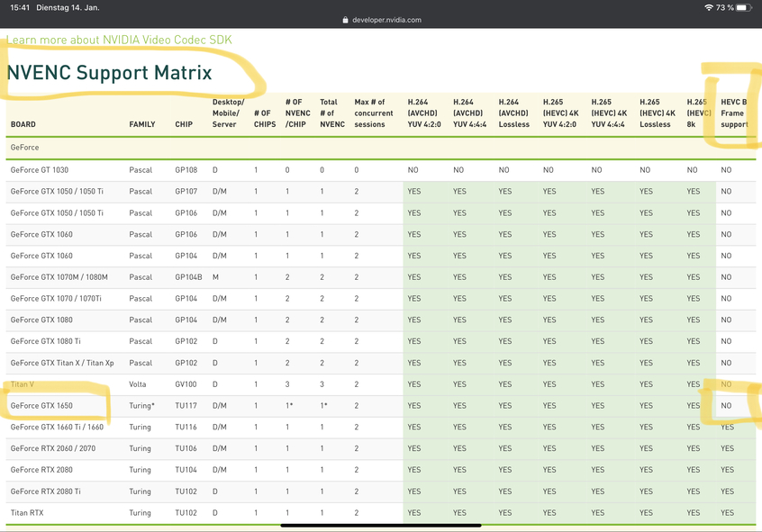Click H.265 (HEVC) 4K YUV 4:4:4 header
Image resolution: width=762 pixels, height=532 pixels.
pyautogui.click(x=609, y=113)
